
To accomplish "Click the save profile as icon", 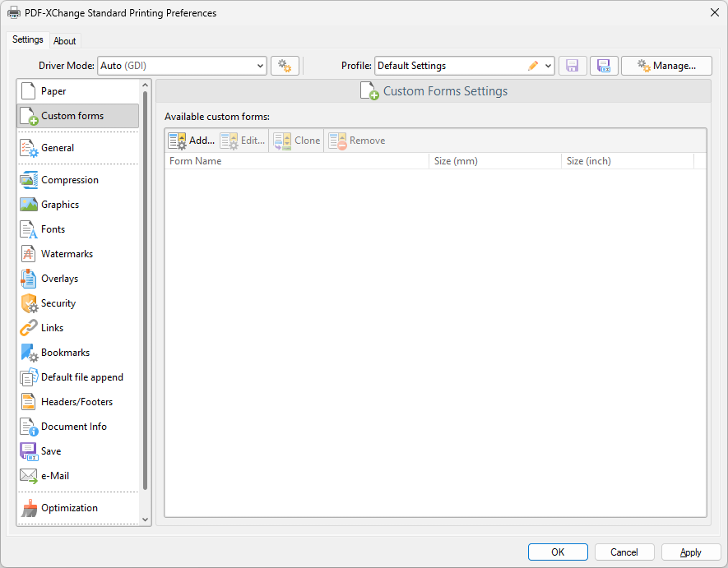I will [604, 66].
